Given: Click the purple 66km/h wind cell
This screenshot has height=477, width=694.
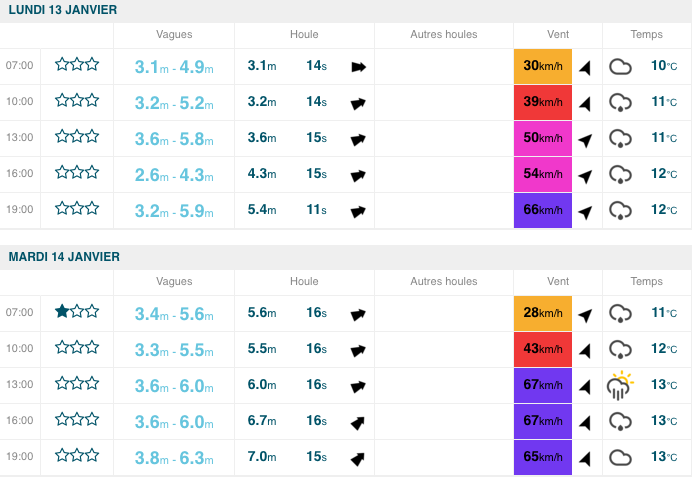Looking at the screenshot, I should coord(542,211).
